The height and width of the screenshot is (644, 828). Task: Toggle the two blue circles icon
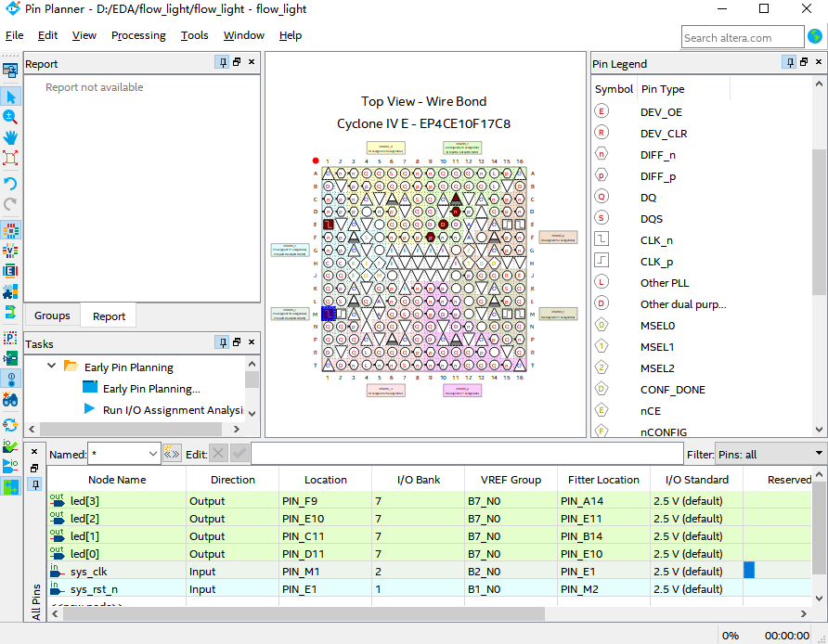point(10,379)
